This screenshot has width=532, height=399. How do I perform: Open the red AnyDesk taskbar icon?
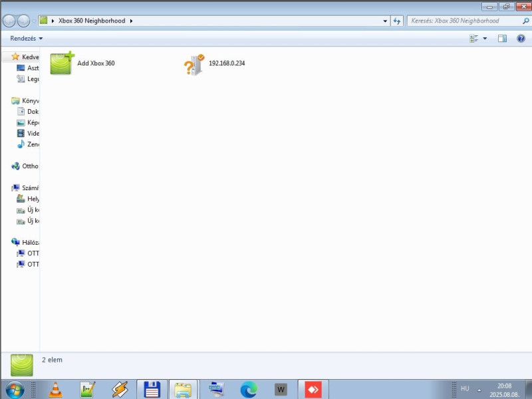coord(313,390)
